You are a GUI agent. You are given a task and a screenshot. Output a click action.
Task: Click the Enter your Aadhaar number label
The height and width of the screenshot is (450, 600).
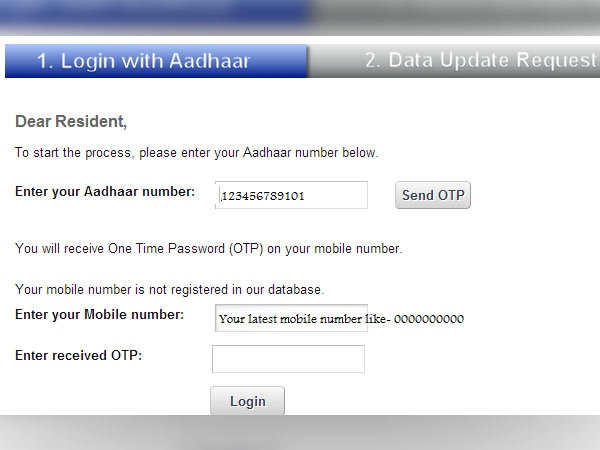(105, 191)
